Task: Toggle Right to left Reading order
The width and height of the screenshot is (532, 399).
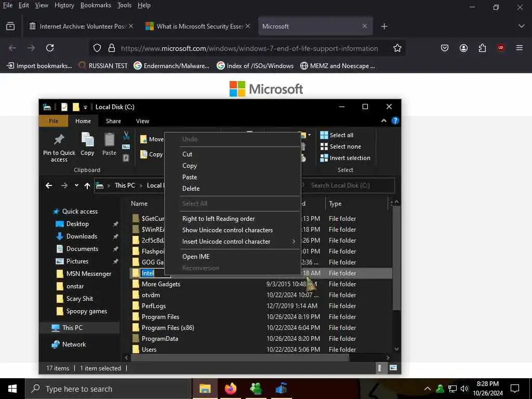Action: click(219, 219)
